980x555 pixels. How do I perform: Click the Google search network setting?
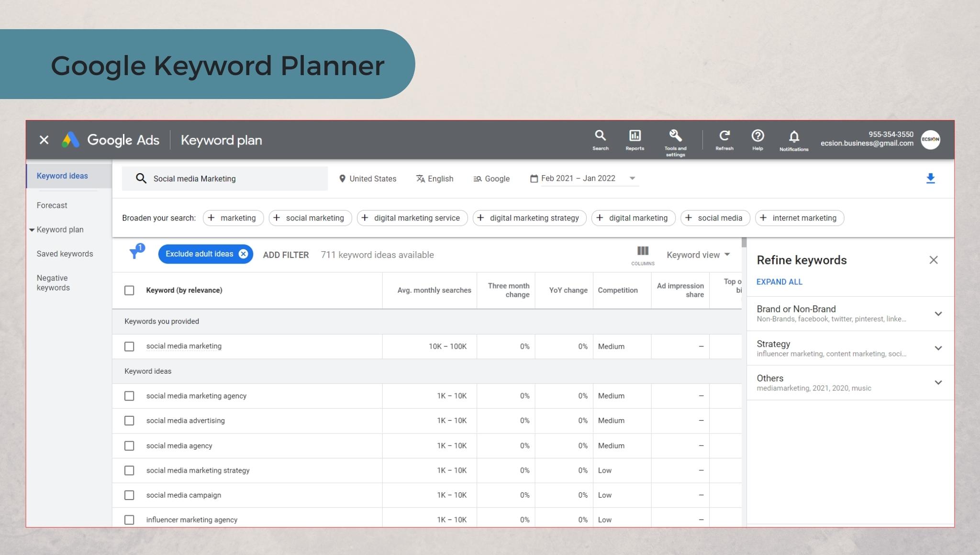(x=491, y=178)
